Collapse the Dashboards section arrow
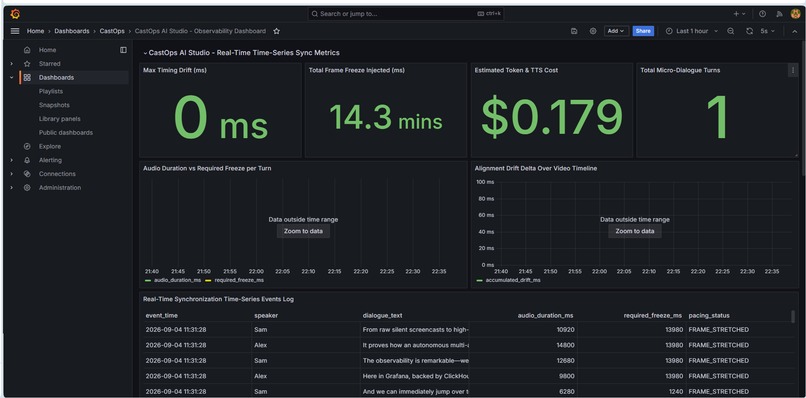This screenshot has width=806, height=398. pos(11,78)
